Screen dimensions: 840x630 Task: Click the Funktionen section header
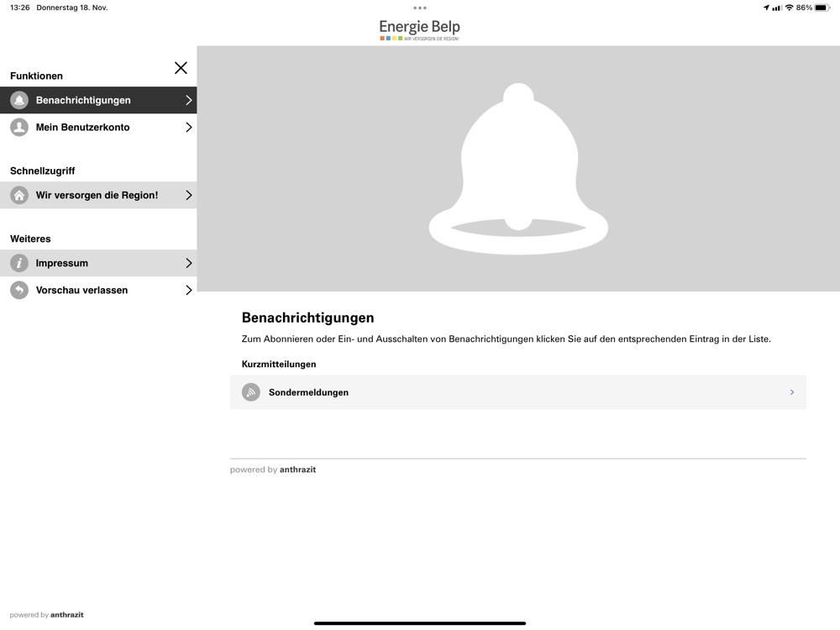36,76
